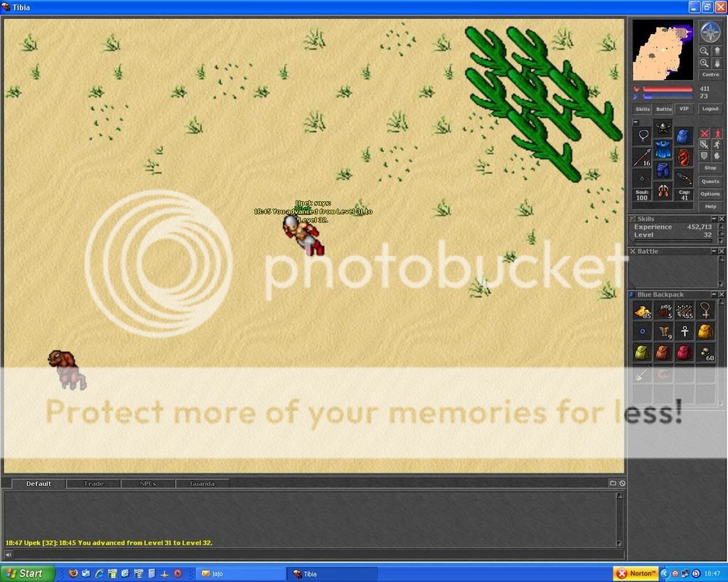728x582 pixels.
Task: Collapse the inventory panel with minus button
Action: pyautogui.click(x=636, y=122)
